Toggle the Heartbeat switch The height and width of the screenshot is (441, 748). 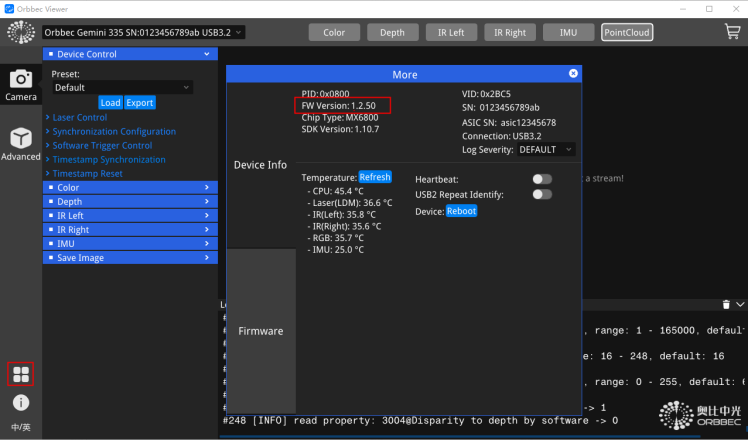[x=542, y=179]
